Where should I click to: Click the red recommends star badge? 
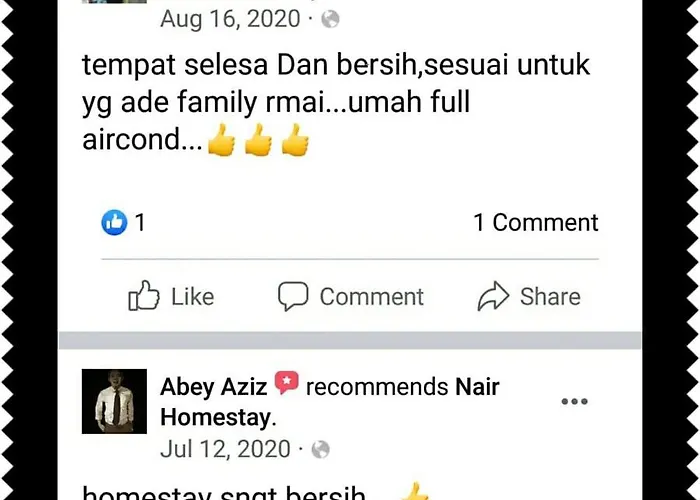coord(287,383)
